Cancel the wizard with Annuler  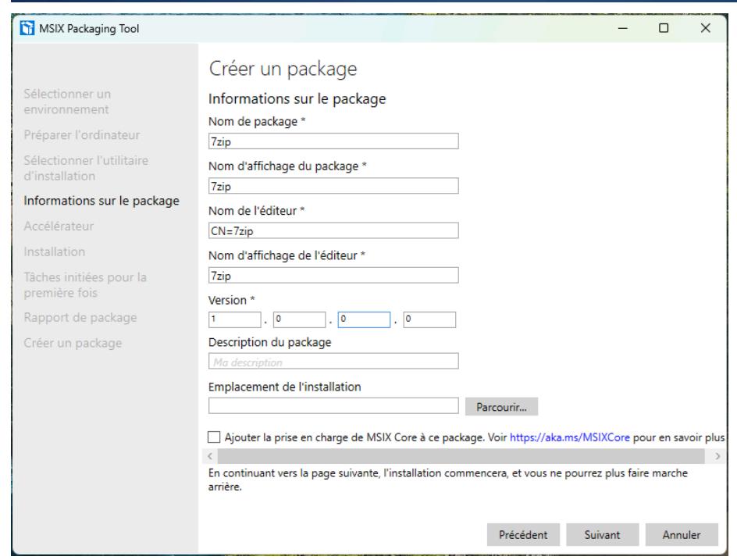(x=682, y=534)
